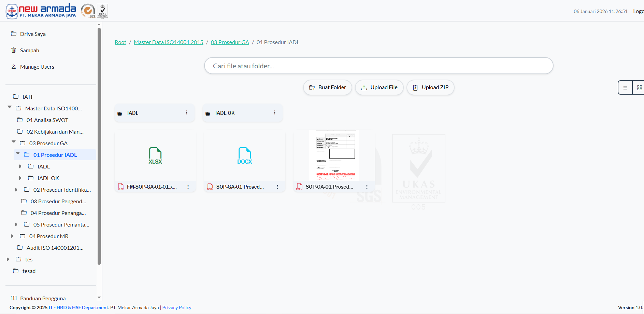Select 04 Prosedur Penanga... tree folder

[58, 213]
